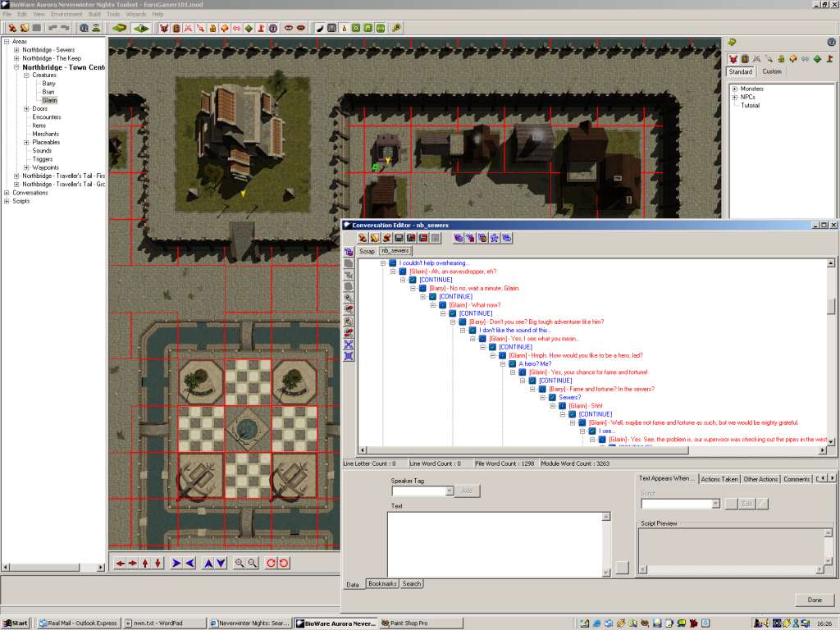Screen dimensions: 840x630
Task: Select the creature icon in the right palette
Action: click(x=733, y=59)
